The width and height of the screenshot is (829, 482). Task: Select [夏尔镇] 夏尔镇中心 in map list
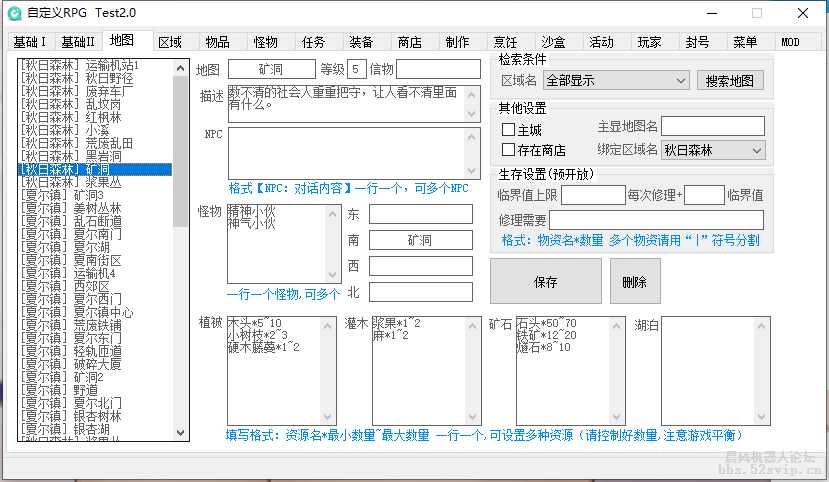click(x=95, y=312)
